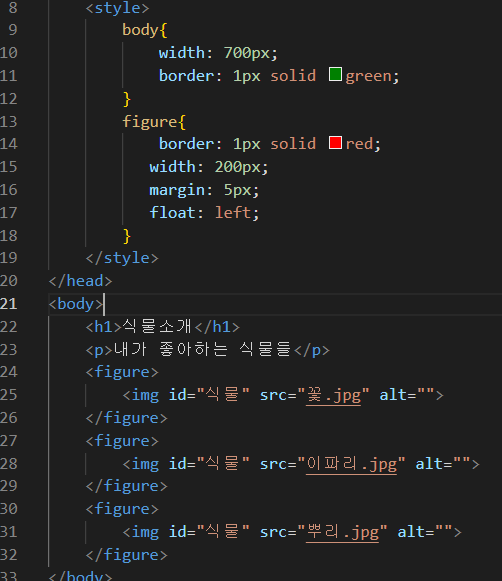This screenshot has width=502, height=581.
Task: Click line number 13 in the gutter
Action: (9, 122)
